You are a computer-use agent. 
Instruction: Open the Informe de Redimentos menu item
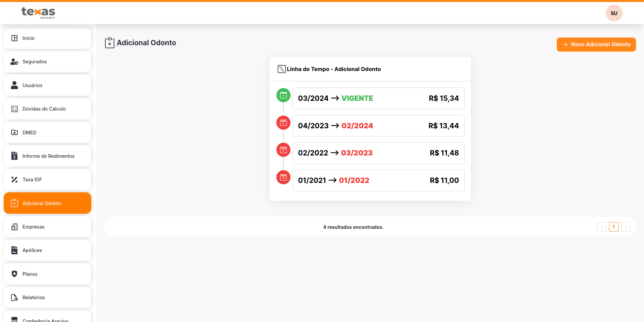point(48,156)
